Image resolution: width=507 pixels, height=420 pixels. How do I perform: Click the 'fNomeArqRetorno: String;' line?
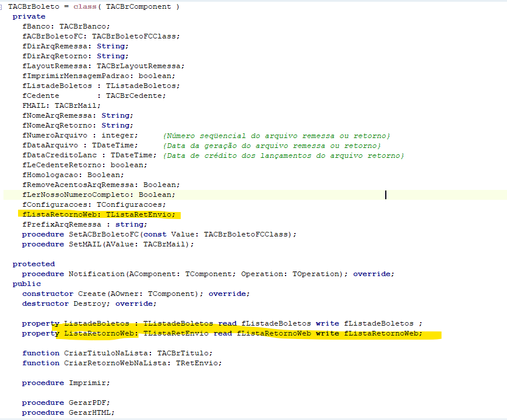tap(78, 125)
